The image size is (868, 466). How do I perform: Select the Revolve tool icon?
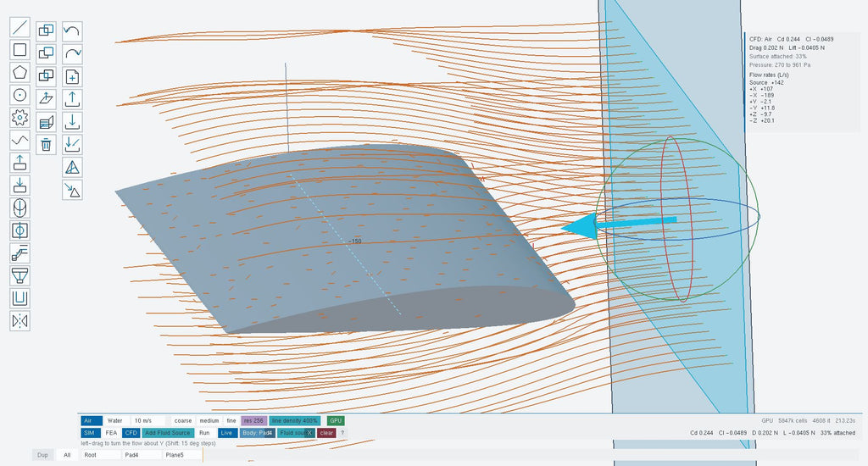tap(20, 208)
